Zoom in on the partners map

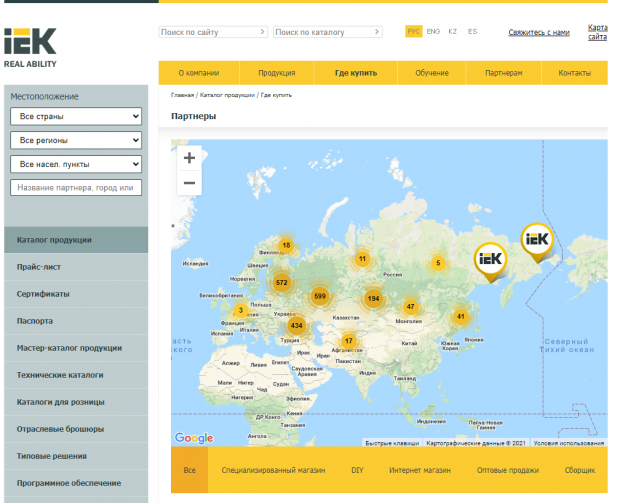[189, 158]
